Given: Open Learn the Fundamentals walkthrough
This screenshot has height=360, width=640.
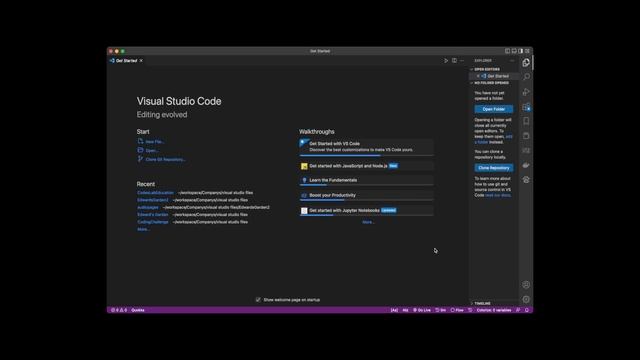Looking at the screenshot, I should [366, 180].
